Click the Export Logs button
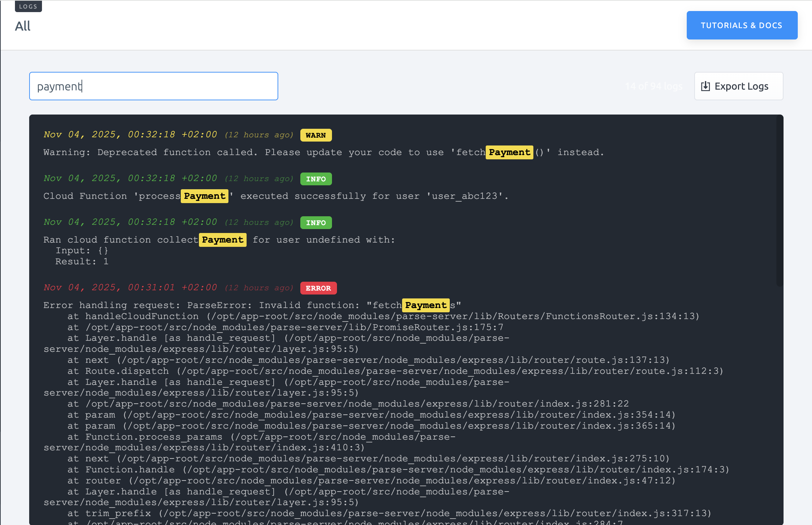The image size is (812, 525). coord(738,86)
